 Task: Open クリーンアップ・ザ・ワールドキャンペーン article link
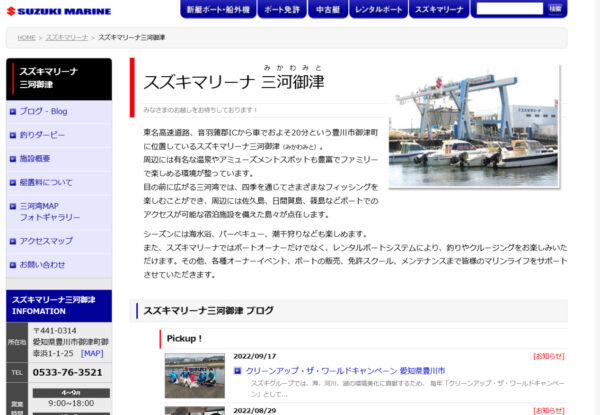pos(346,371)
